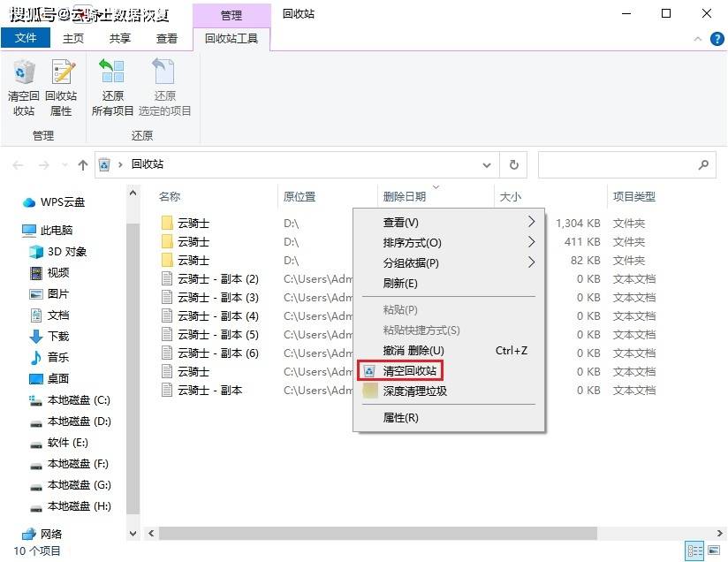Click the back navigation arrow
Image resolution: width=728 pixels, height=562 pixels.
[x=18, y=165]
